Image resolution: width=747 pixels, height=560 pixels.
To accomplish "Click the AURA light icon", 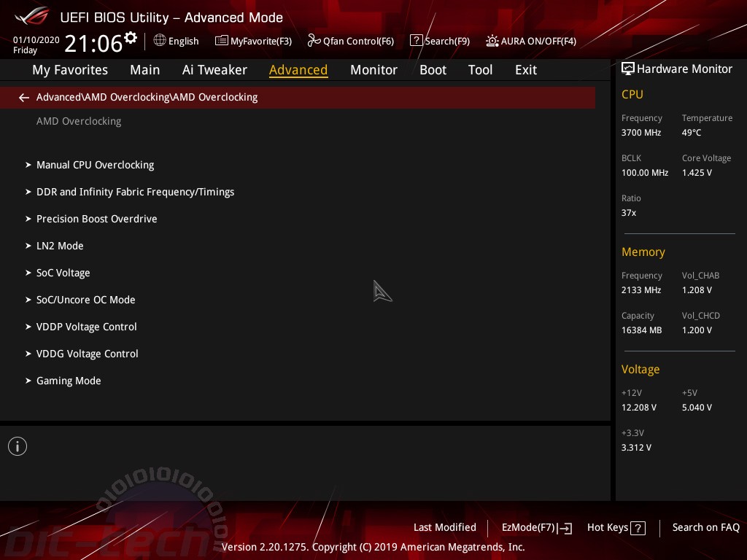I will click(492, 41).
